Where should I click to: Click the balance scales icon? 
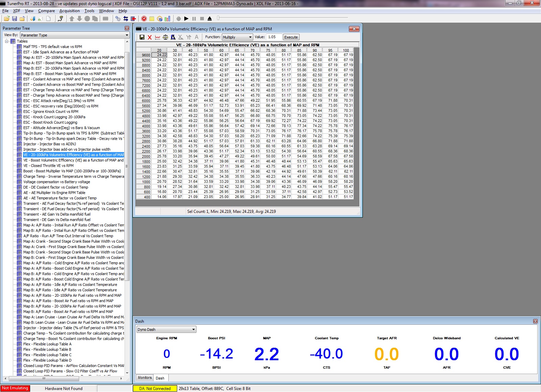tap(165, 37)
